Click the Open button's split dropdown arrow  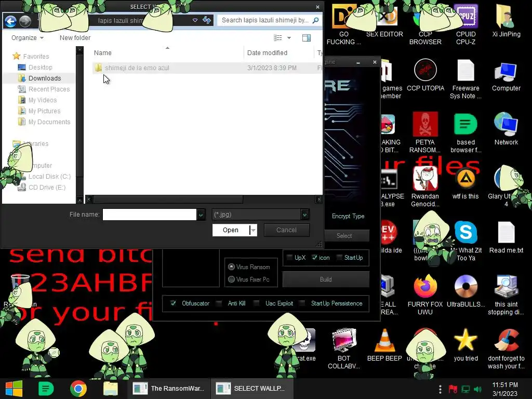tap(253, 230)
